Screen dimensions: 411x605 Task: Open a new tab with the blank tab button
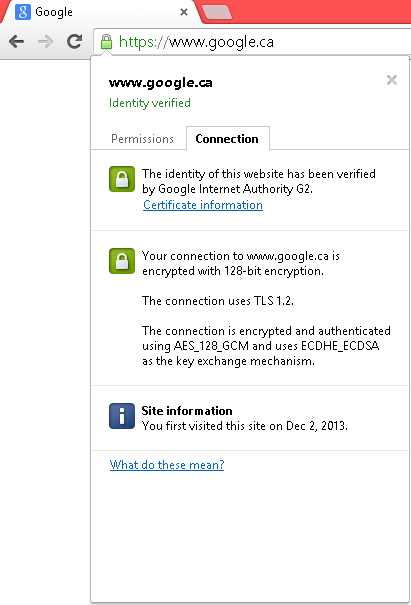pos(217,12)
